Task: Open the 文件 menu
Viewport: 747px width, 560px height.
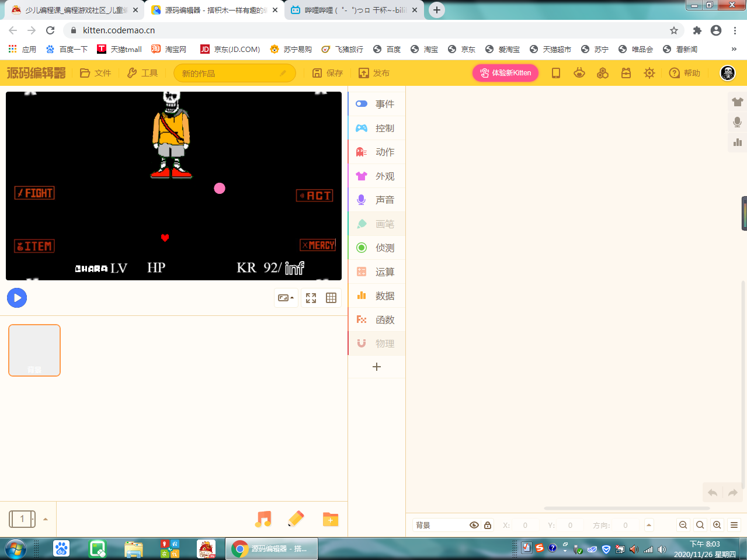Action: click(x=95, y=73)
